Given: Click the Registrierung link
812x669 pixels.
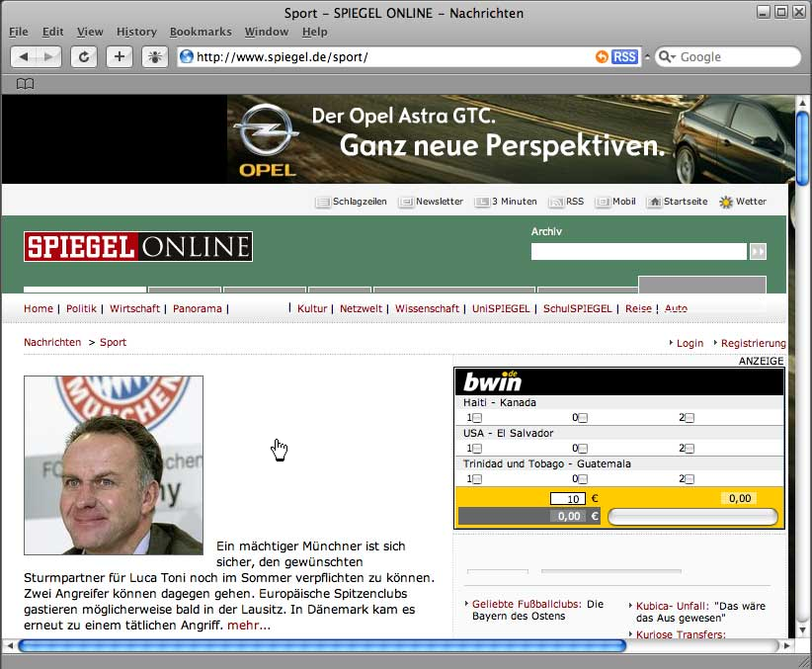Looking at the screenshot, I should pos(753,344).
